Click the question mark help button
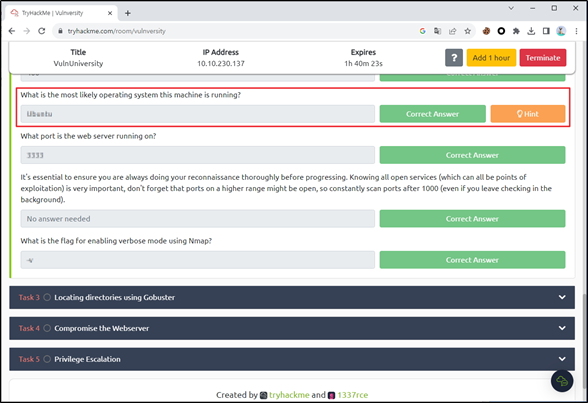Viewport: 588px width, 403px height. (x=454, y=58)
